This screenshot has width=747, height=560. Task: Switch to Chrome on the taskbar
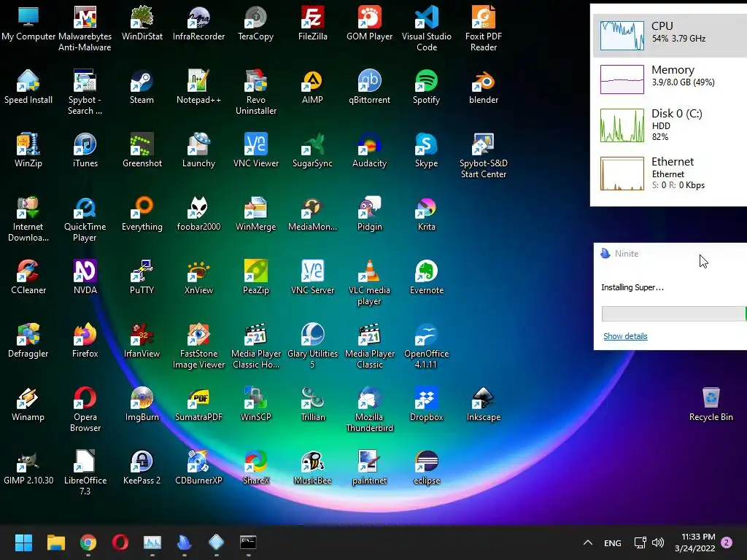click(88, 542)
